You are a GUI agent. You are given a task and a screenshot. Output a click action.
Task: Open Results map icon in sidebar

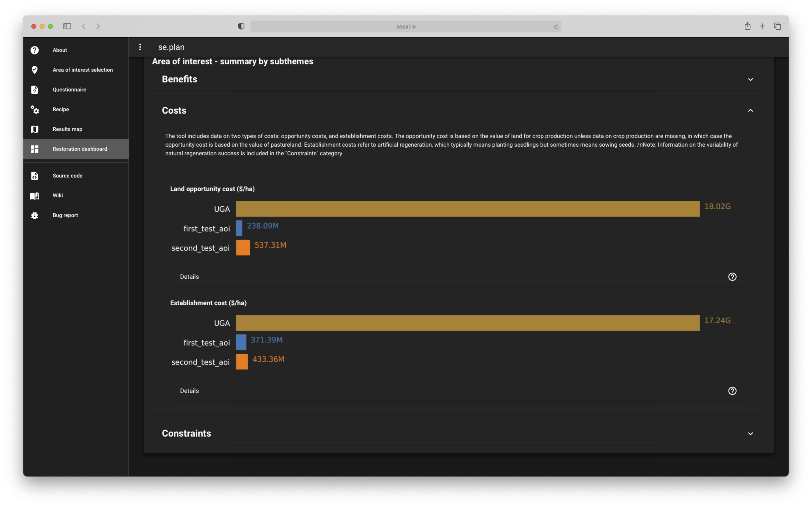tap(35, 129)
